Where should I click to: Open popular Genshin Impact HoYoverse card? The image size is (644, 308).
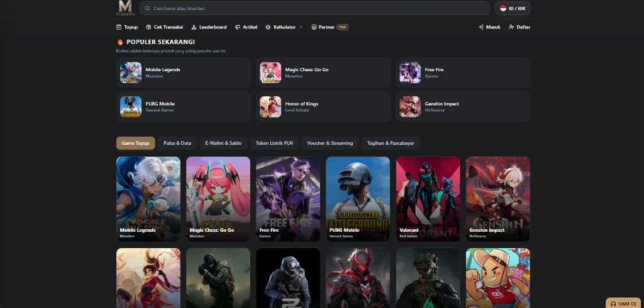pyautogui.click(x=463, y=107)
